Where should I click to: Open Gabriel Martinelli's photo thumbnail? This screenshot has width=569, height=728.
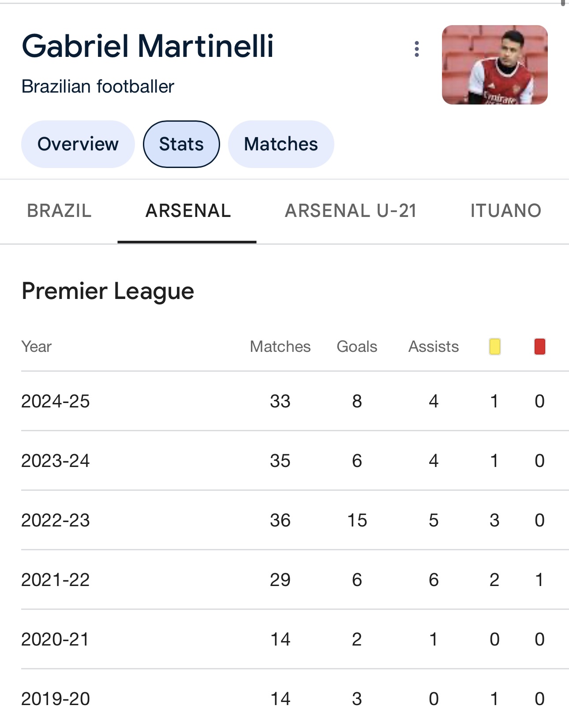tap(494, 65)
